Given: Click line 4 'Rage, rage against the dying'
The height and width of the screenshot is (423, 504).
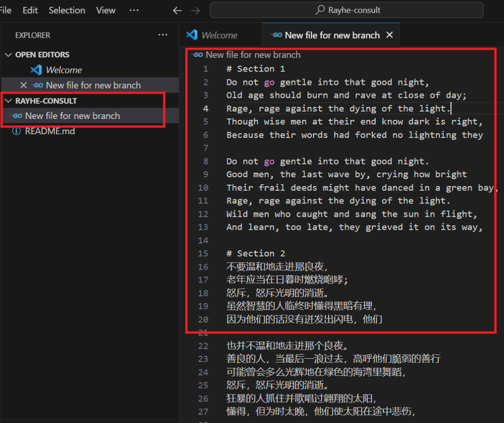Looking at the screenshot, I should pyautogui.click(x=338, y=109).
